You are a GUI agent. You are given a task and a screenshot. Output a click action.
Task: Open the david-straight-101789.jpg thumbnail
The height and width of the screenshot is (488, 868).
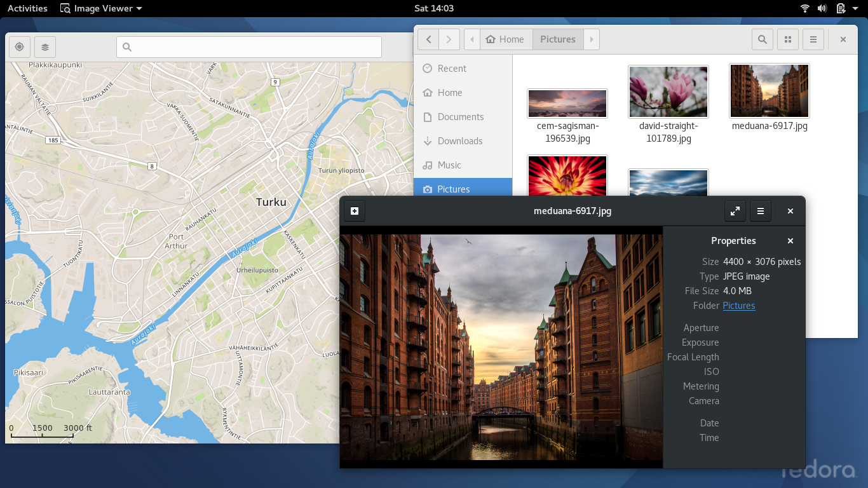point(668,92)
